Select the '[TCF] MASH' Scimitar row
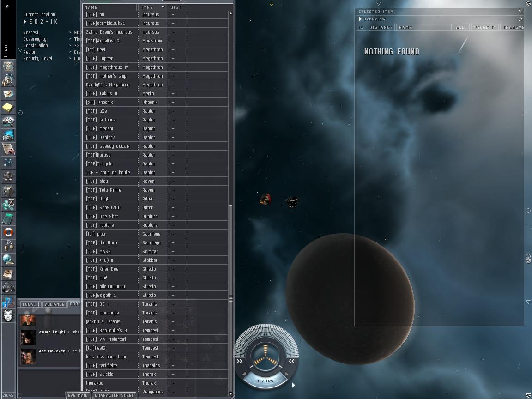 click(x=155, y=251)
